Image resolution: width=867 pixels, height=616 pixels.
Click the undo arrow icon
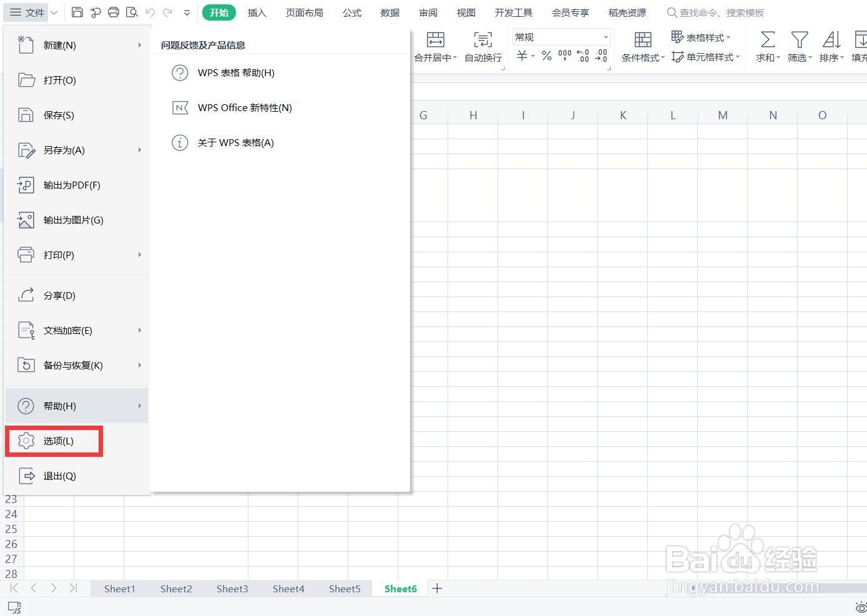tap(150, 12)
